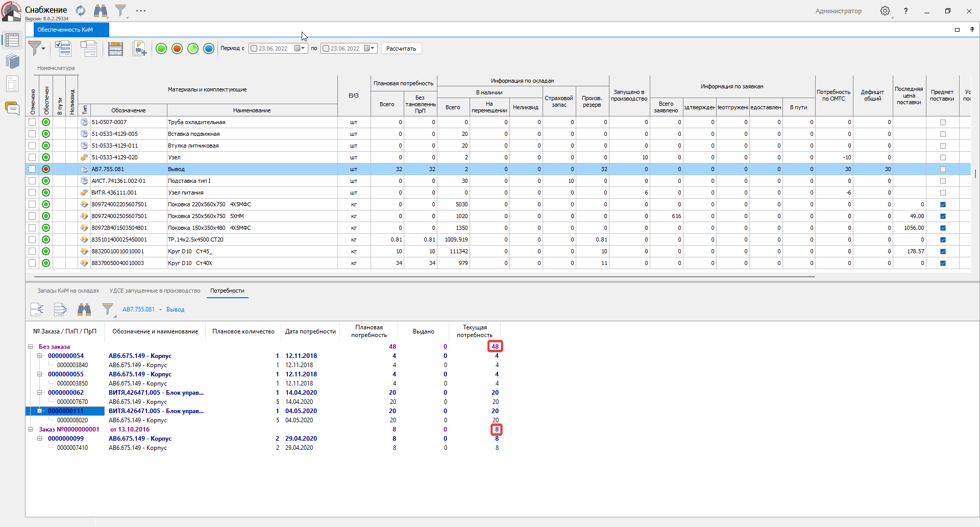Click the document with ruble and truck icon

[x=139, y=49]
